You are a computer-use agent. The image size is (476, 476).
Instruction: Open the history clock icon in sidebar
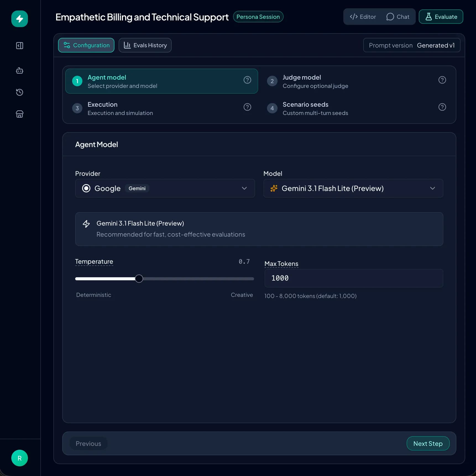(20, 92)
